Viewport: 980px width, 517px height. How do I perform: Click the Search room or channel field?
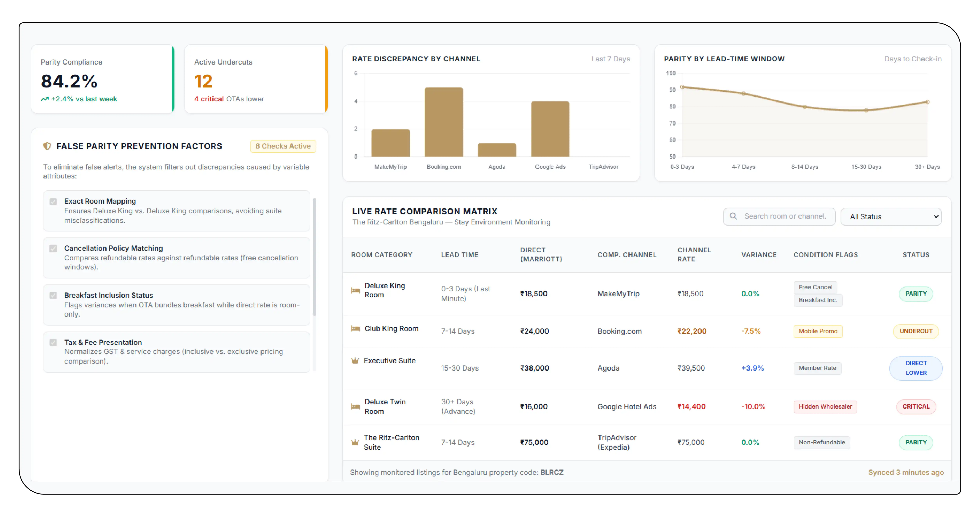(779, 217)
